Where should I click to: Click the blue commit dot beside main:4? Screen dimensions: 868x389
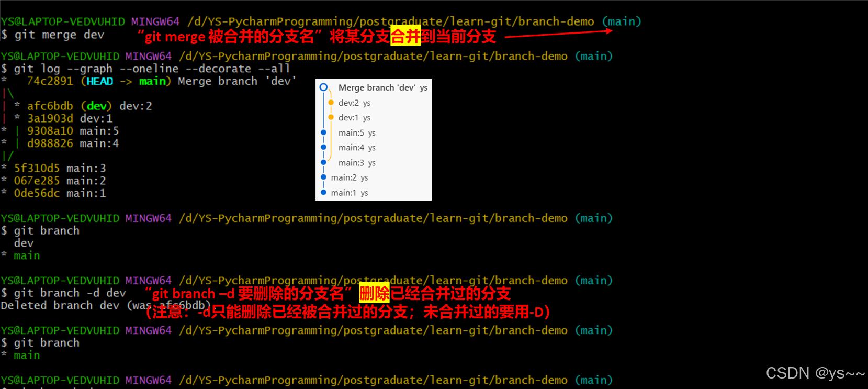click(x=323, y=147)
